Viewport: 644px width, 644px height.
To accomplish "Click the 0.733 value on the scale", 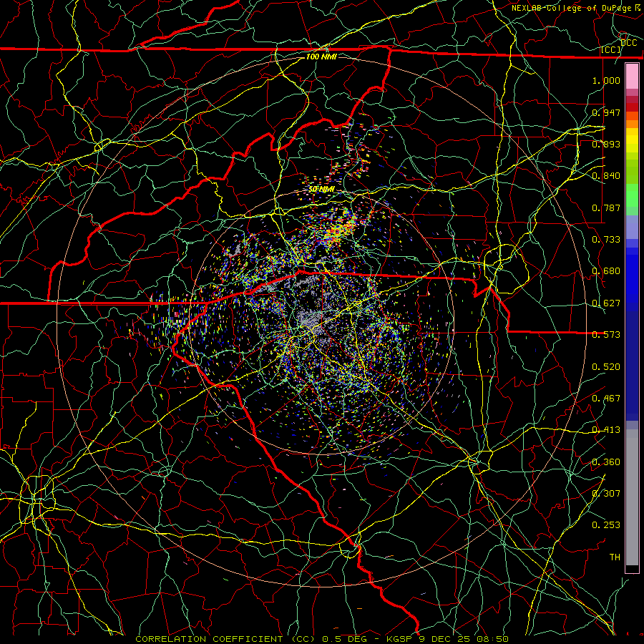I will pos(606,239).
